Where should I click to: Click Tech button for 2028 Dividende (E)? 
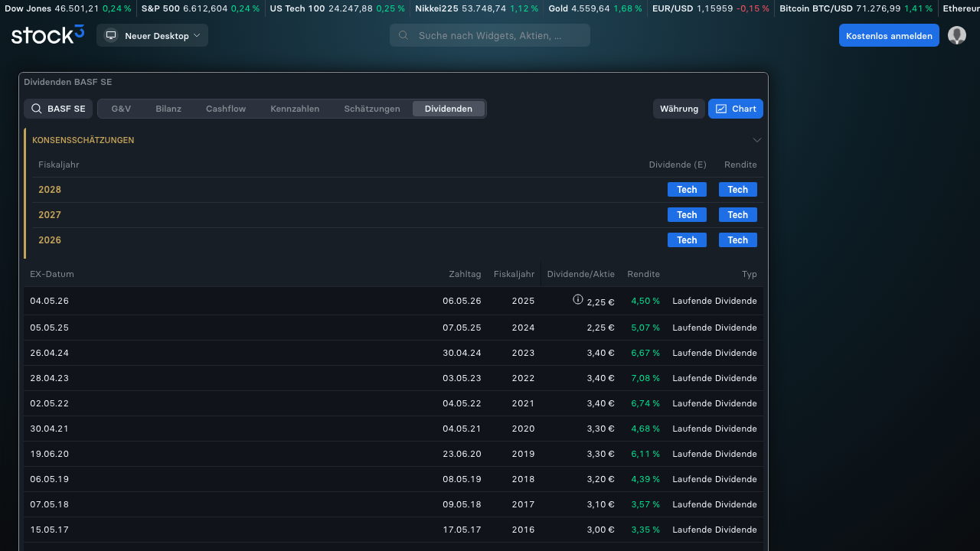pos(687,190)
